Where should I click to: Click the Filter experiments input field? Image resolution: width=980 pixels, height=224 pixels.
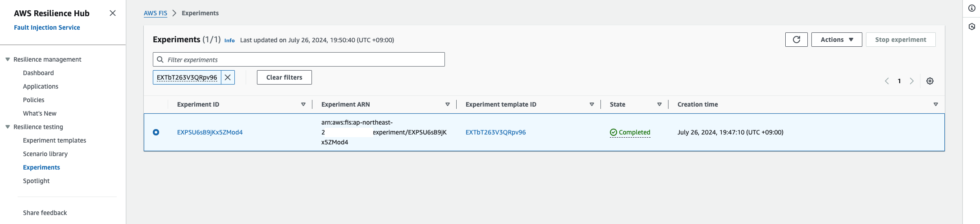click(x=299, y=59)
